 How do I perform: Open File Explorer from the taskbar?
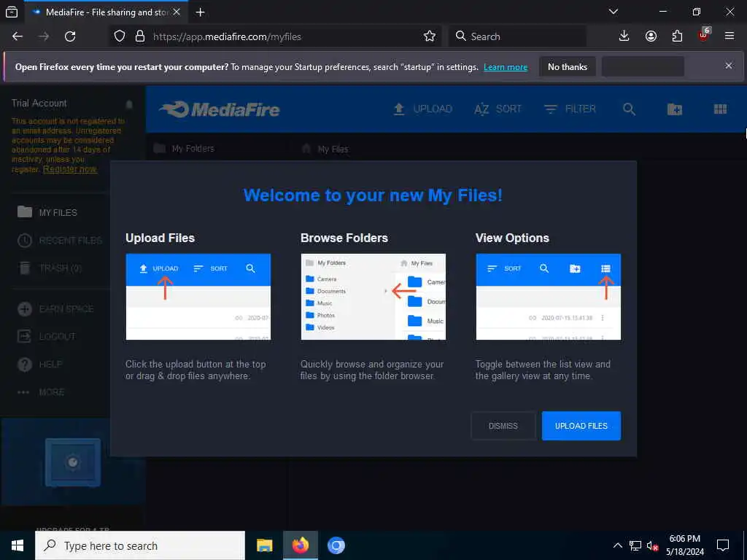coord(264,545)
